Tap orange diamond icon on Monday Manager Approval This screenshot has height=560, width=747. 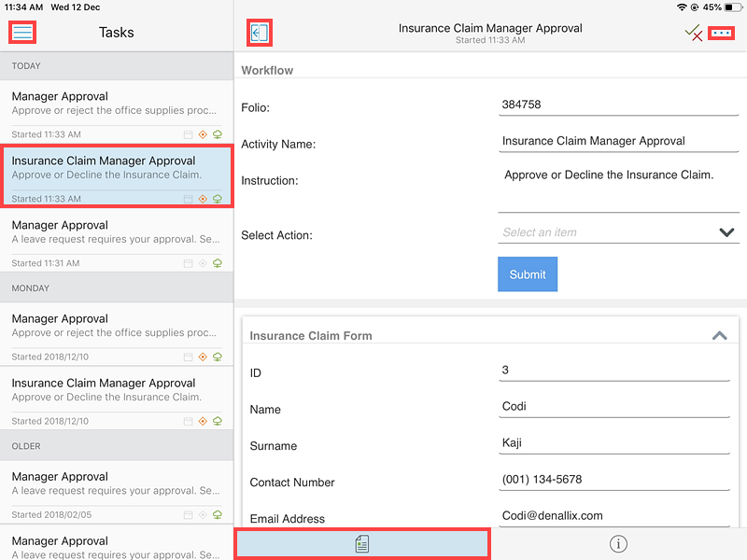[203, 357]
